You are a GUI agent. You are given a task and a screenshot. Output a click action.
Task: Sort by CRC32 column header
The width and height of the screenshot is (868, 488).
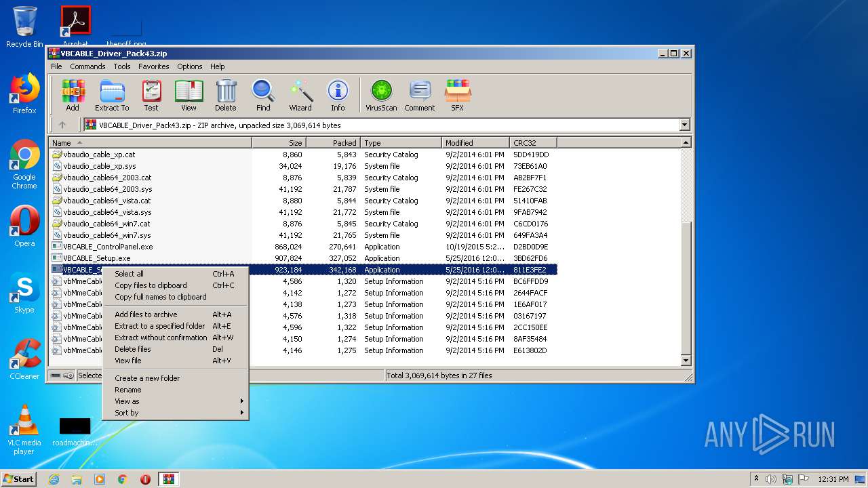point(534,143)
